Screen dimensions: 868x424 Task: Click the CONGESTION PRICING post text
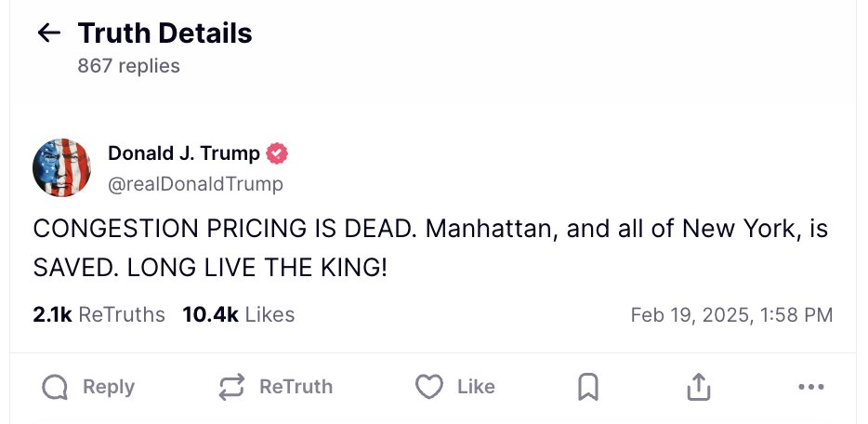click(429, 248)
